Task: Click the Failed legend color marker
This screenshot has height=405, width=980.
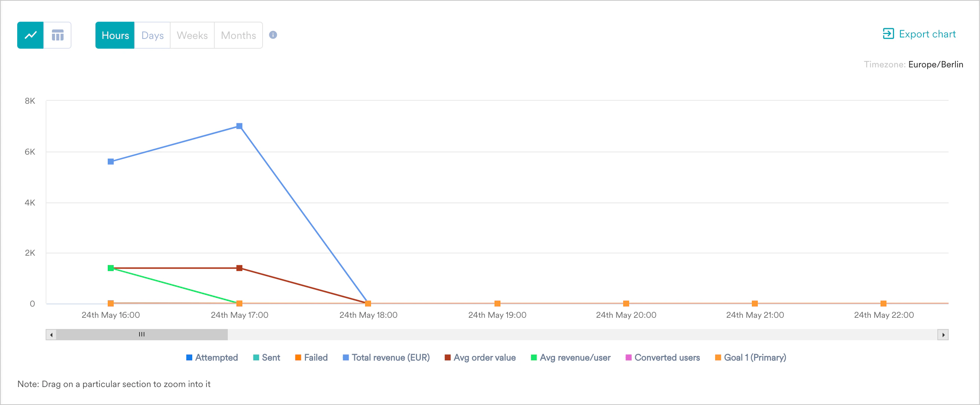Action: (298, 357)
